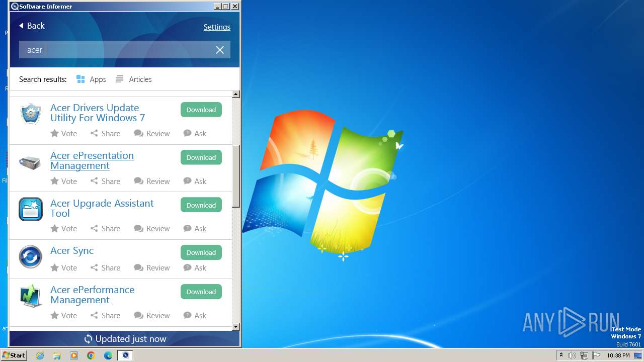The height and width of the screenshot is (362, 644).
Task: Ask about Acer Drivers Update Utility
Action: 195,133
